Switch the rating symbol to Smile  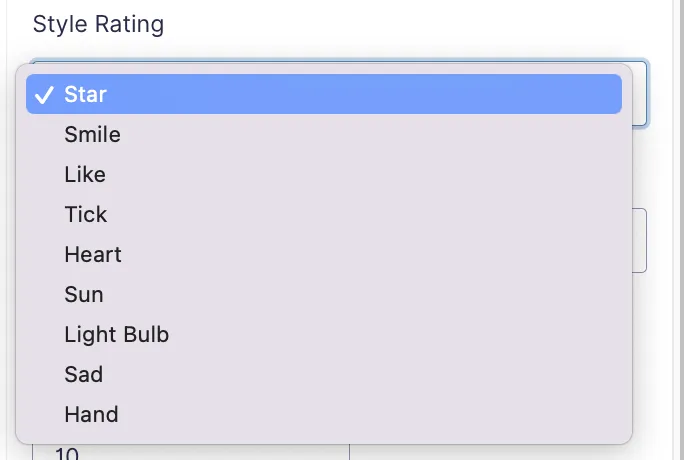click(92, 135)
